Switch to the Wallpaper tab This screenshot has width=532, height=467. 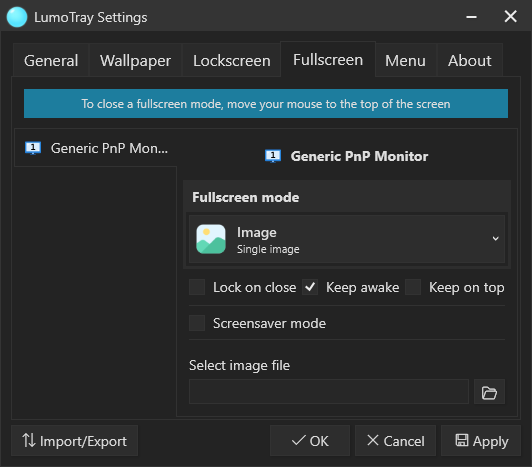click(135, 61)
